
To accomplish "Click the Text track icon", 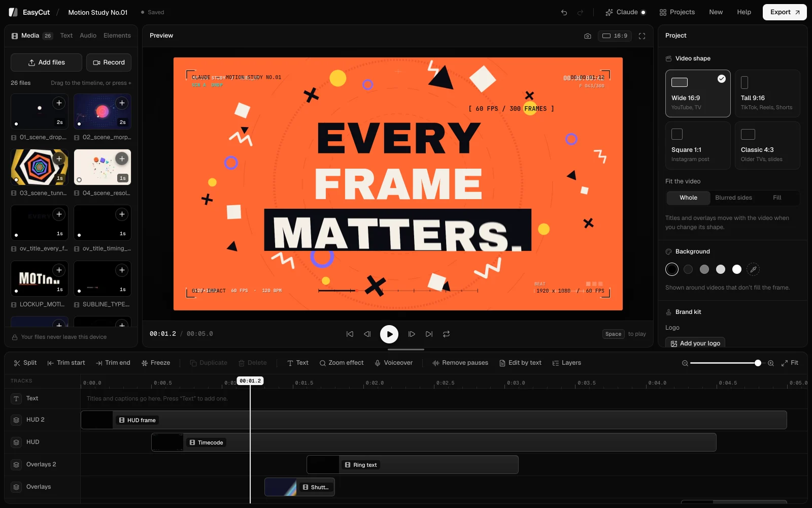I will tap(16, 399).
